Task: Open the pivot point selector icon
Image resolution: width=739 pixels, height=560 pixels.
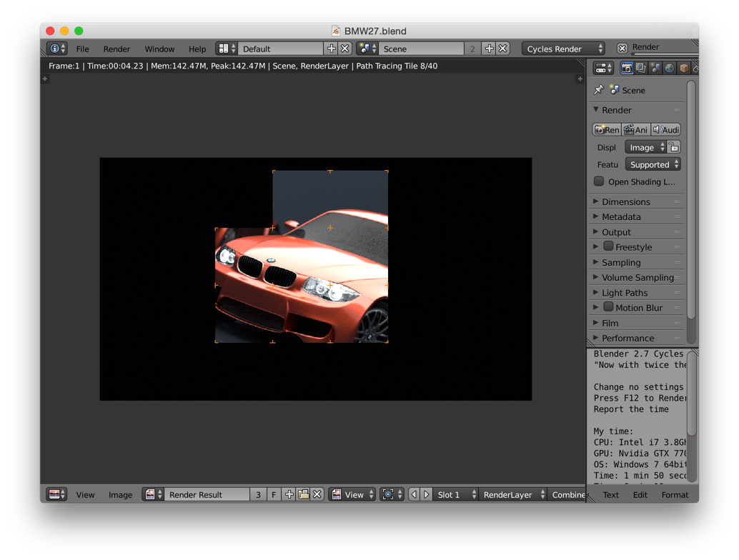Action: (x=392, y=494)
